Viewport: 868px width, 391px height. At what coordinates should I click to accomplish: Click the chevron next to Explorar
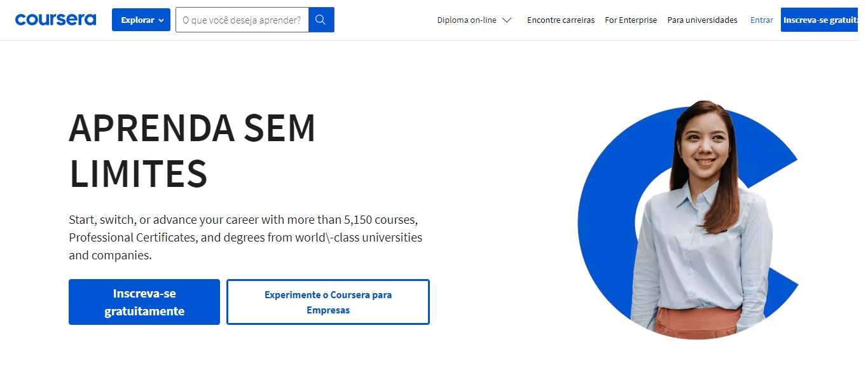click(x=161, y=20)
